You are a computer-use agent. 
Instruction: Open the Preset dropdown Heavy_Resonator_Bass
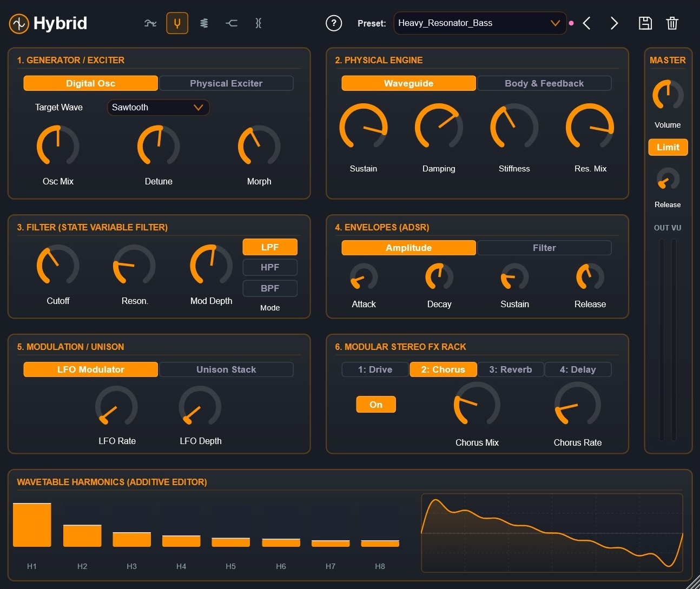click(x=480, y=23)
